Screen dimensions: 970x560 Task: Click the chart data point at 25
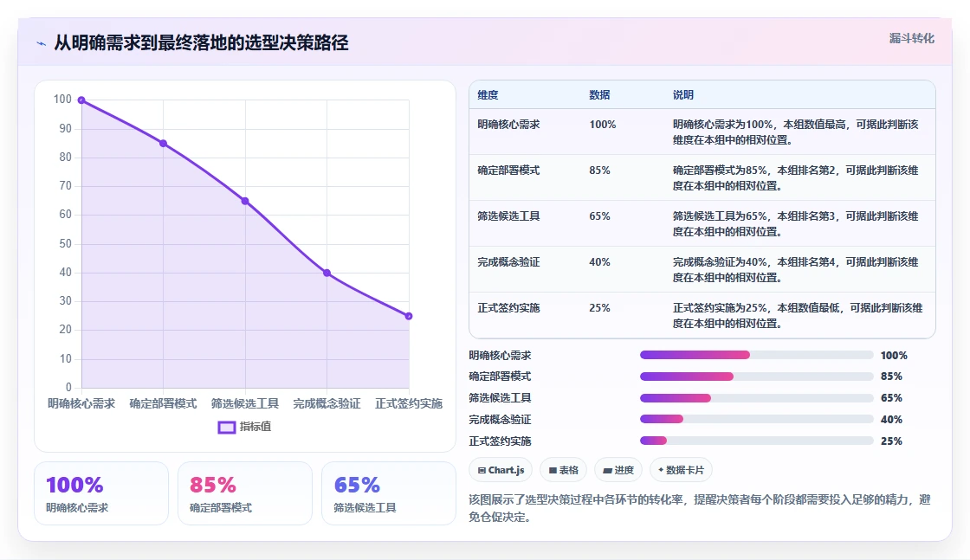[409, 316]
